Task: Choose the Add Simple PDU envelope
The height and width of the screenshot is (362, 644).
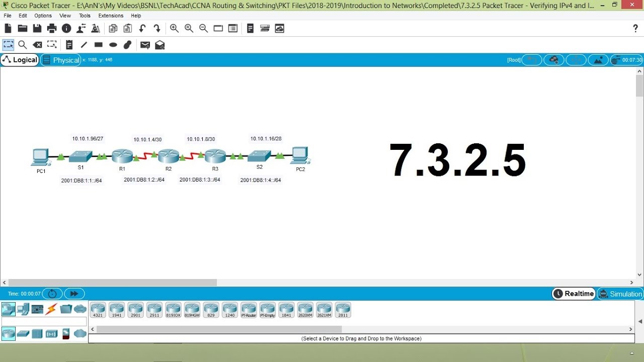Action: point(145,45)
